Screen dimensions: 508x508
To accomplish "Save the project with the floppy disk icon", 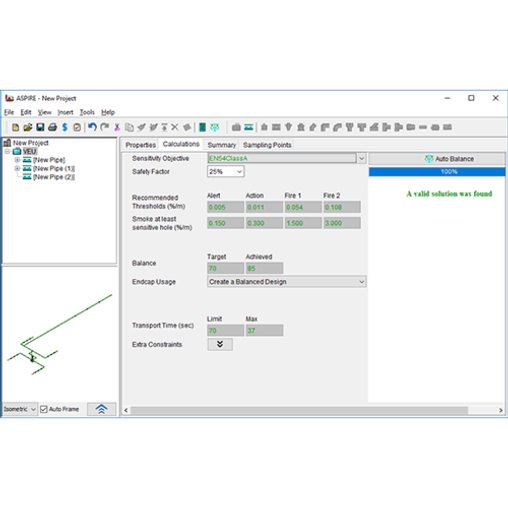I will coord(40,127).
